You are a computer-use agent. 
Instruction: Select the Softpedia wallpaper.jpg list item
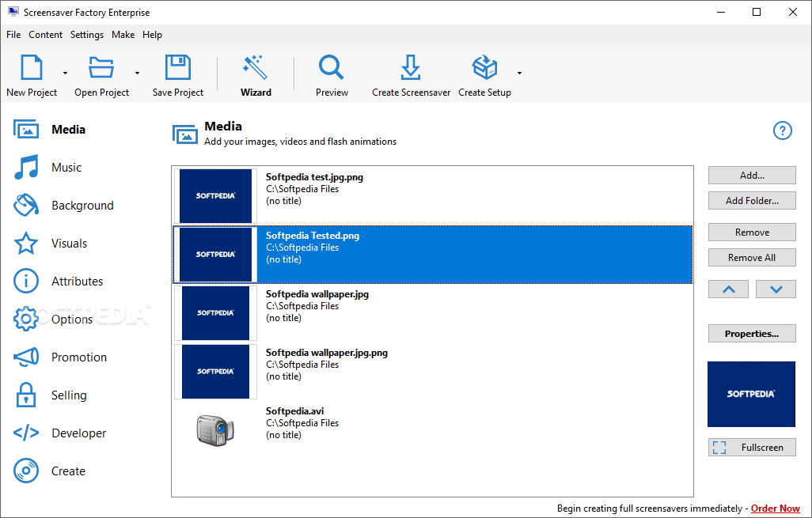(x=433, y=313)
